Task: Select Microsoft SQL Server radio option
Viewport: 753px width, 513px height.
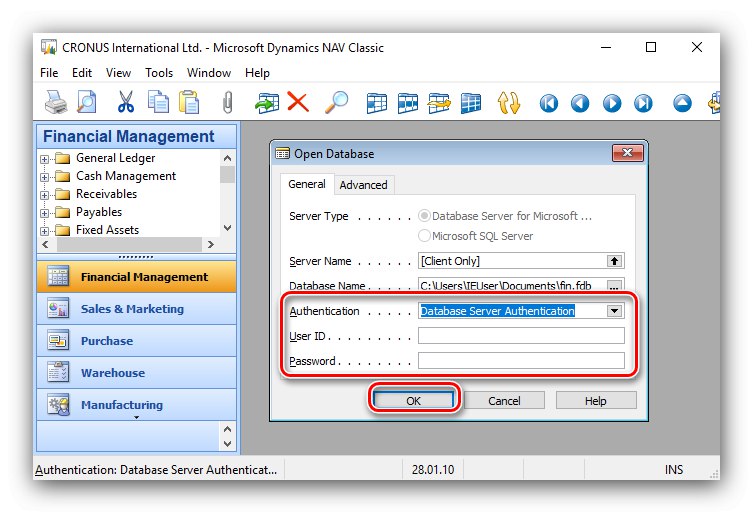Action: [x=424, y=236]
